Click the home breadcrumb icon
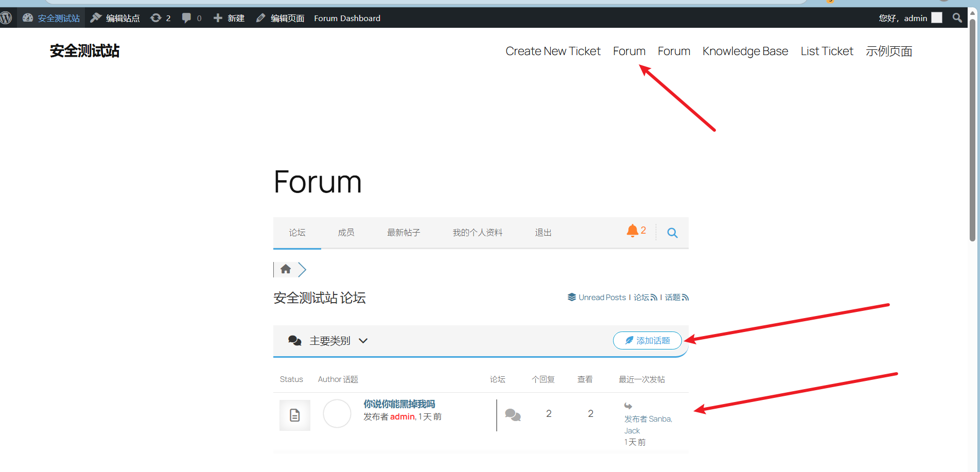 (x=286, y=269)
